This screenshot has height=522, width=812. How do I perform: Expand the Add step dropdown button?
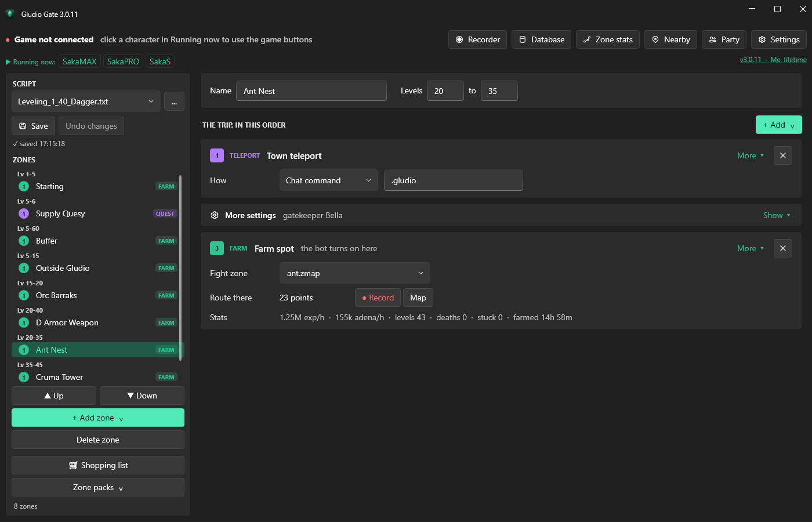tap(779, 125)
